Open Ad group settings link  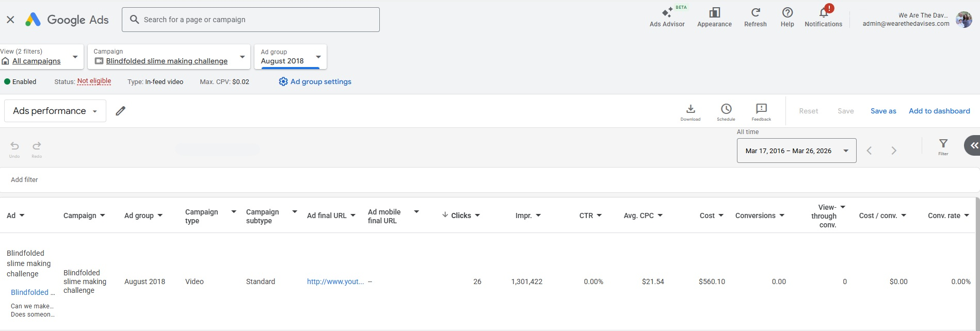click(315, 81)
